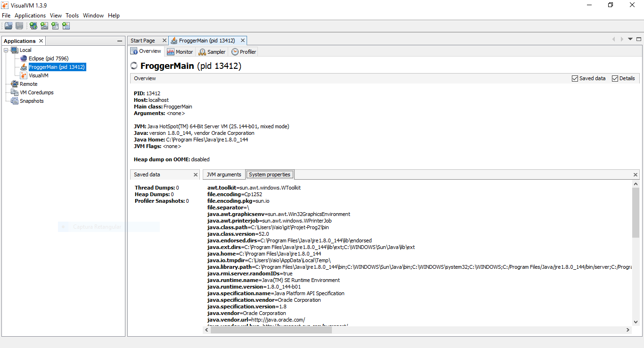This screenshot has height=348, width=644.
Task: Maximize the editor window area icon
Action: 639,39
